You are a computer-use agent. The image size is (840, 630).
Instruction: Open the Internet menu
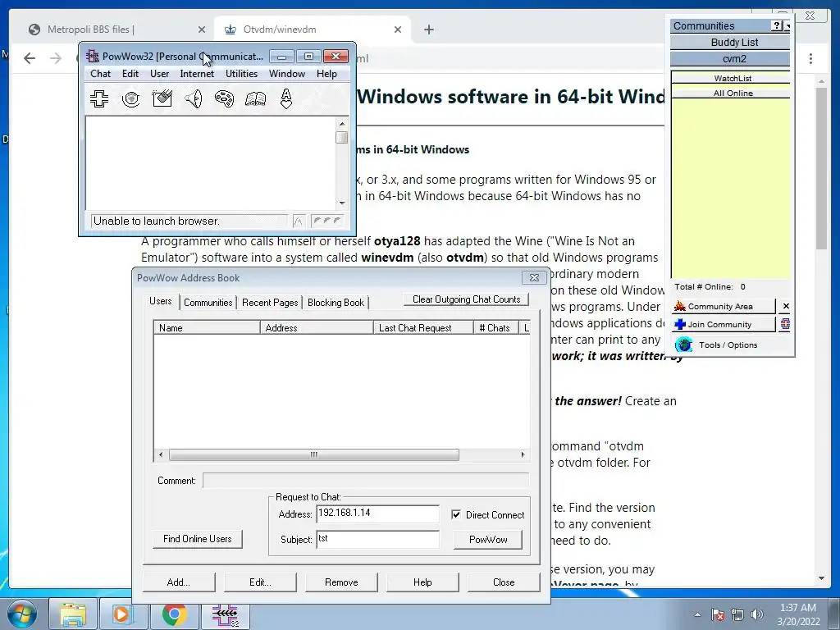tap(197, 74)
